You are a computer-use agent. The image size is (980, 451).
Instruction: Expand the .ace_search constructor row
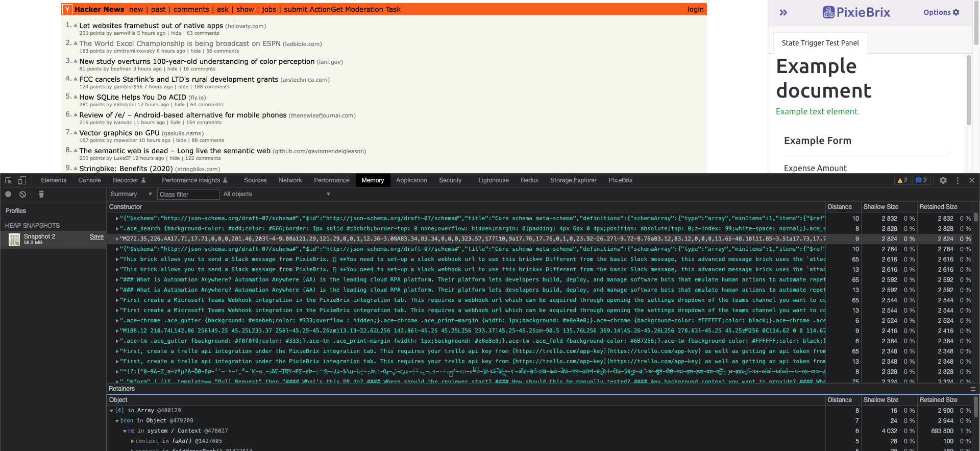(x=117, y=229)
